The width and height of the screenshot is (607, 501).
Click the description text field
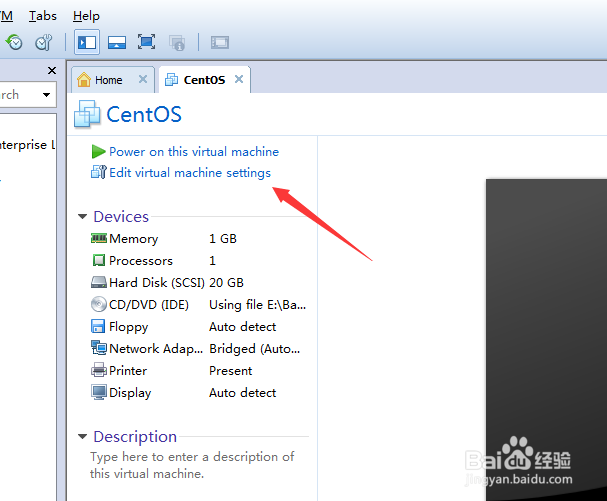[192, 465]
